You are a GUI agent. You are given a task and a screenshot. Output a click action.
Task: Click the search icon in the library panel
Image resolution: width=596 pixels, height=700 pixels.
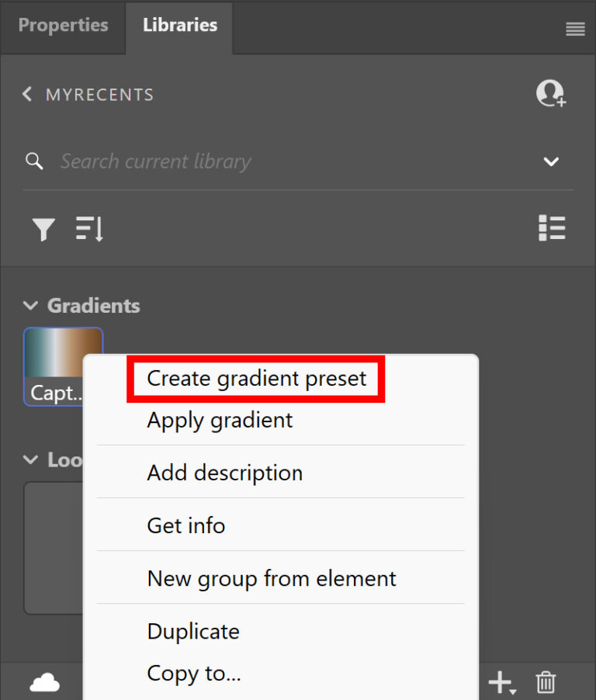(x=34, y=161)
